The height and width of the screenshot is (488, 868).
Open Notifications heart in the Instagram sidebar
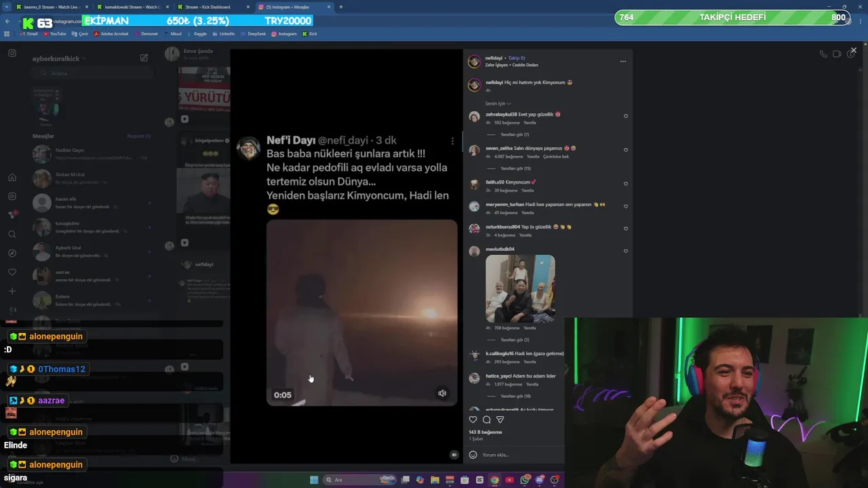(12, 272)
